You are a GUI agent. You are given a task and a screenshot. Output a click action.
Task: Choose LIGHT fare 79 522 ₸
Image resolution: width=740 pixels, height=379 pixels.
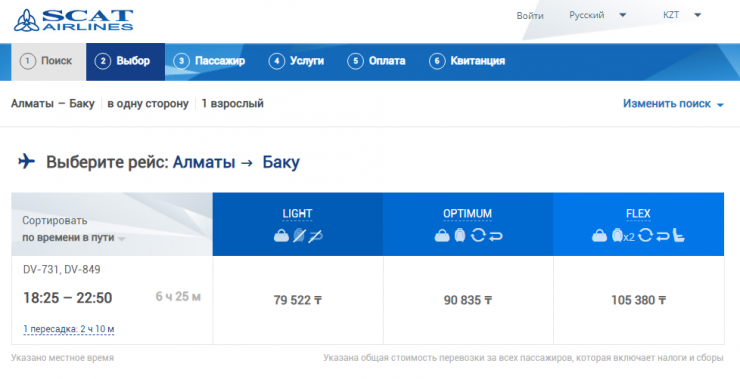click(x=298, y=300)
